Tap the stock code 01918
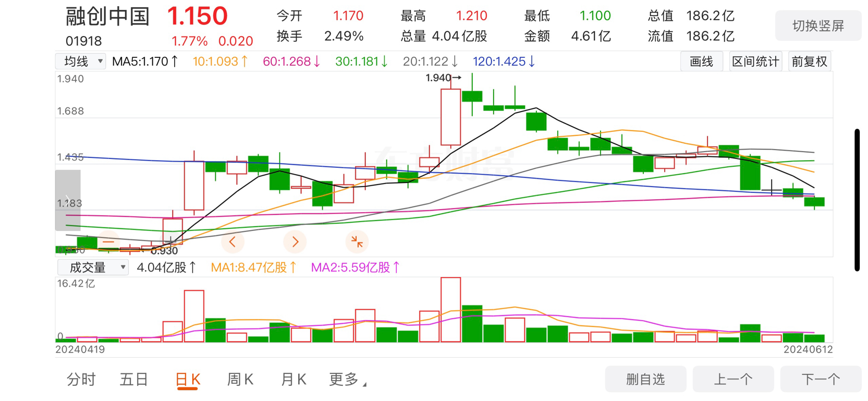The width and height of the screenshot is (868, 401). point(84,41)
